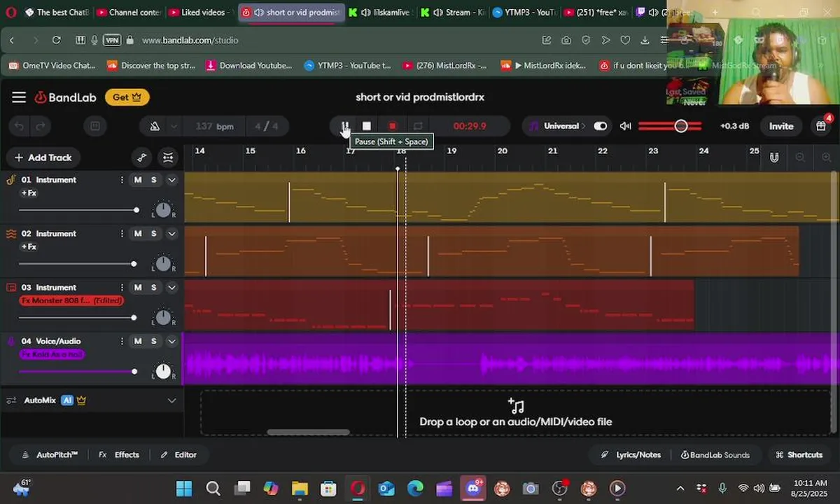Expand track 04 Voice/Audio options

171,342
